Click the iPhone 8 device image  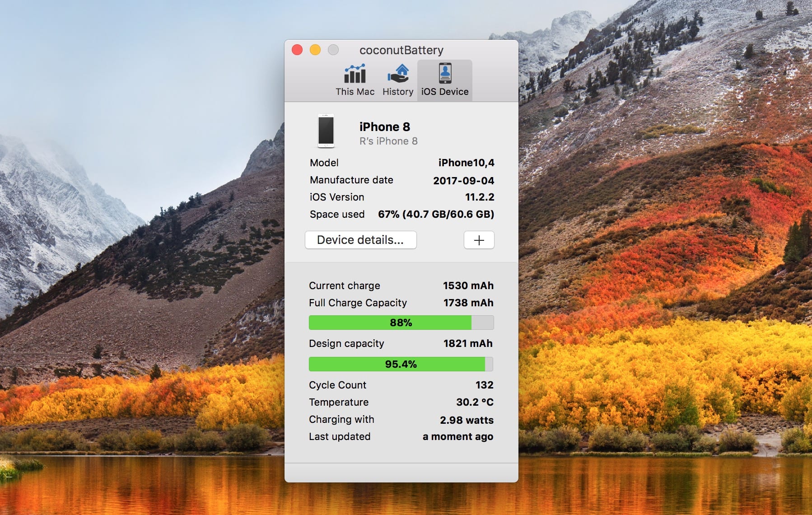pos(326,131)
